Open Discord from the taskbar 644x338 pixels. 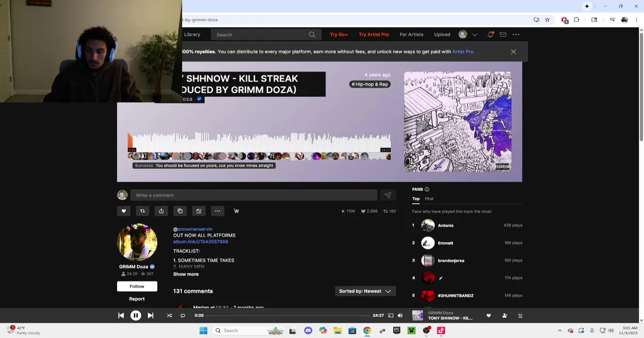coord(308,330)
